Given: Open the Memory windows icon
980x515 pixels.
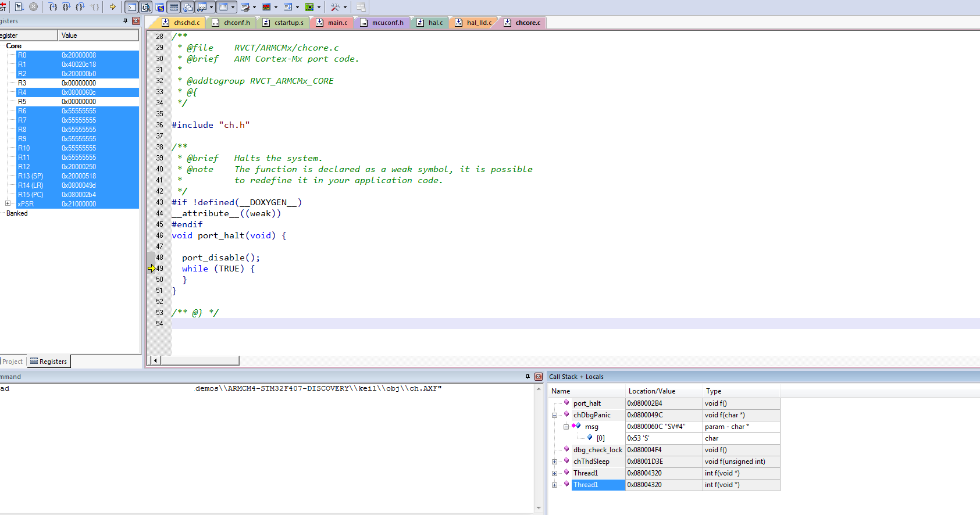Looking at the screenshot, I should point(223,8).
